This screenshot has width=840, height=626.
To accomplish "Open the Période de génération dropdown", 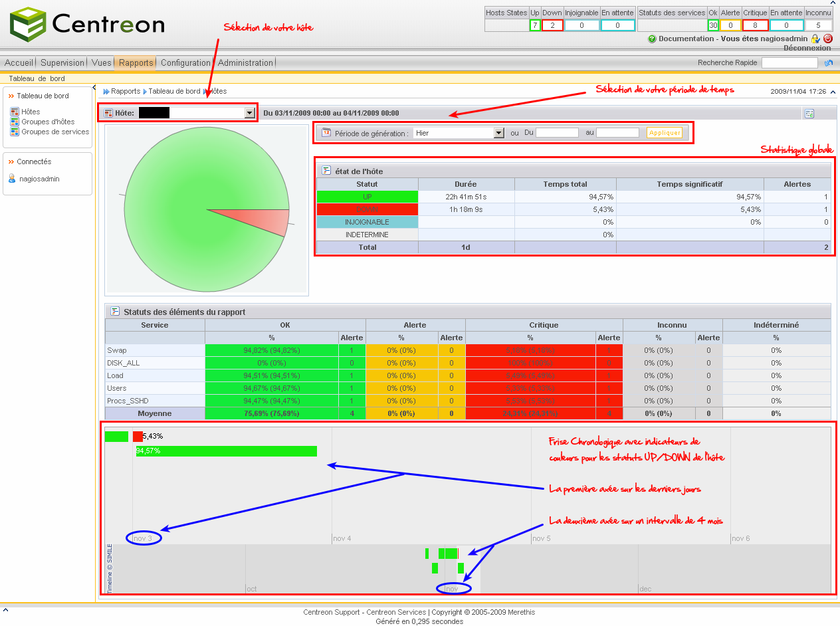I will tap(498, 133).
